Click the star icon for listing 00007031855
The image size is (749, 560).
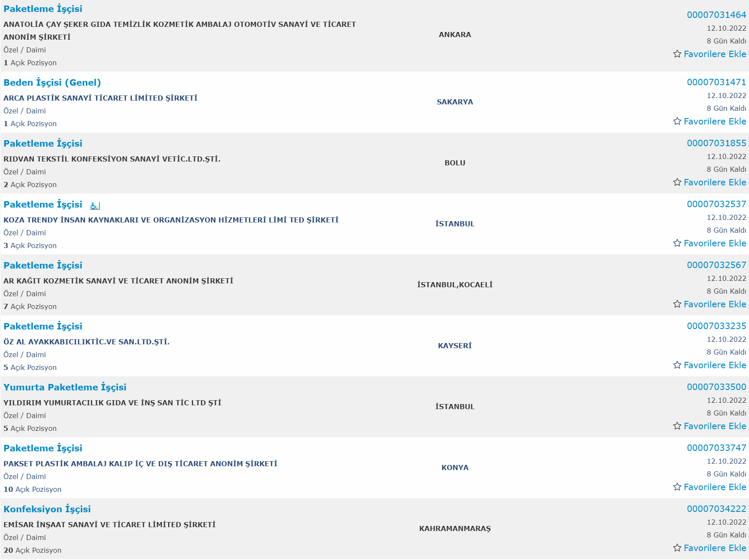pos(677,182)
